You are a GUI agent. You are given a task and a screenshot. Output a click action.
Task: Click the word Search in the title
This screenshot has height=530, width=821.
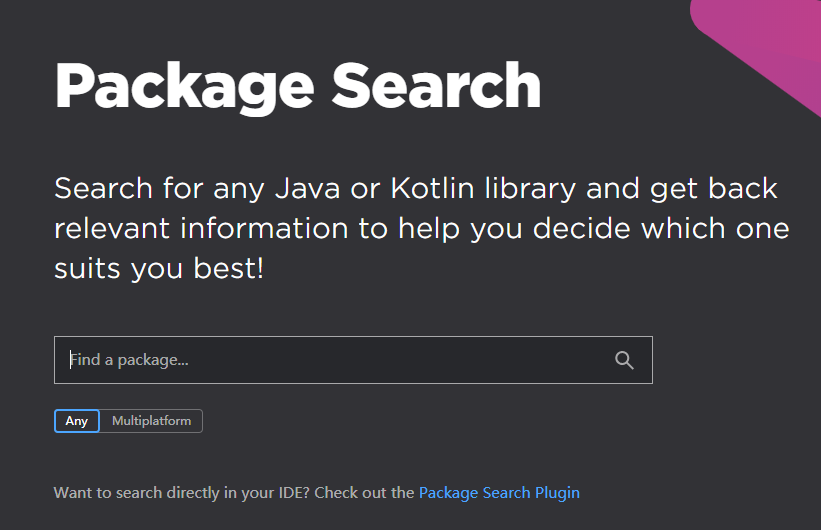coord(436,86)
